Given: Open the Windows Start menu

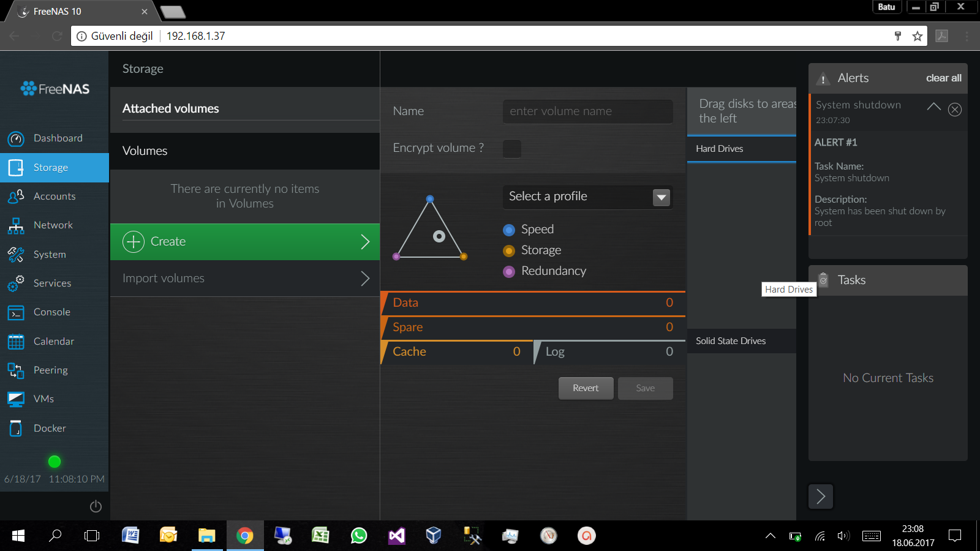Looking at the screenshot, I should (18, 536).
